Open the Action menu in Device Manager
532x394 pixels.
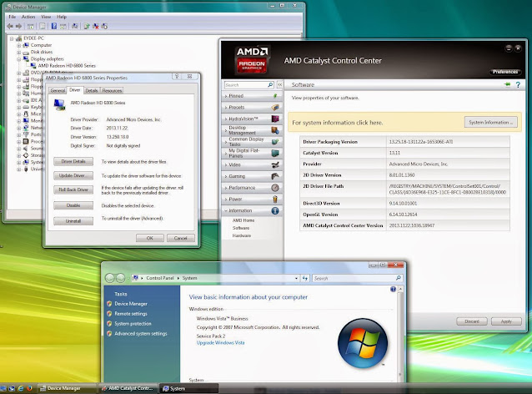tap(28, 17)
